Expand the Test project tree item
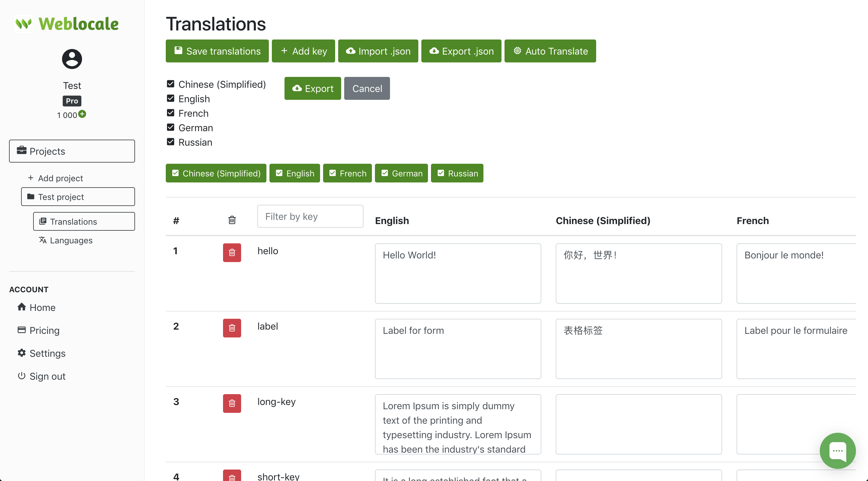This screenshot has width=868, height=481. click(78, 197)
